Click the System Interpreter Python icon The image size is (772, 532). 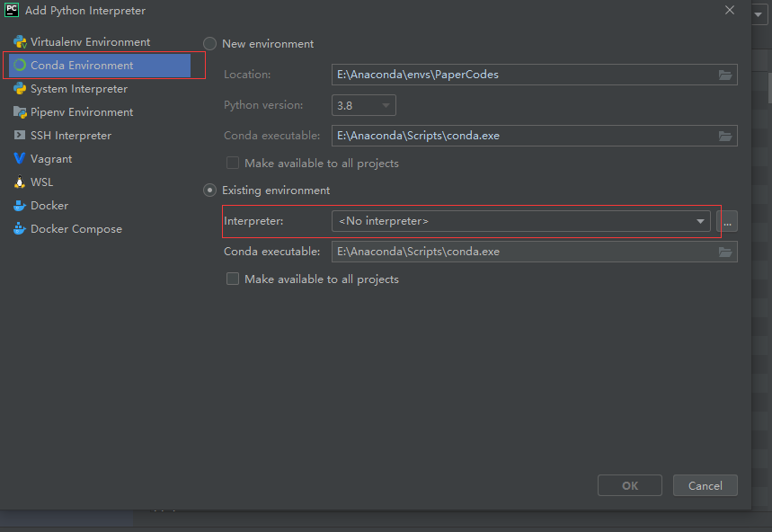tap(20, 89)
